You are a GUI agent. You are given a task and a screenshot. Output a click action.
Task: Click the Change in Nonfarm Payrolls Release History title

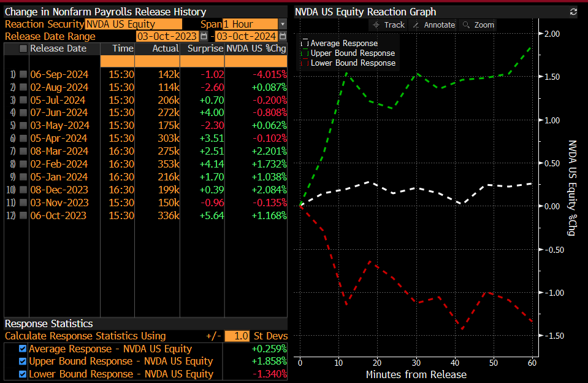coord(105,12)
